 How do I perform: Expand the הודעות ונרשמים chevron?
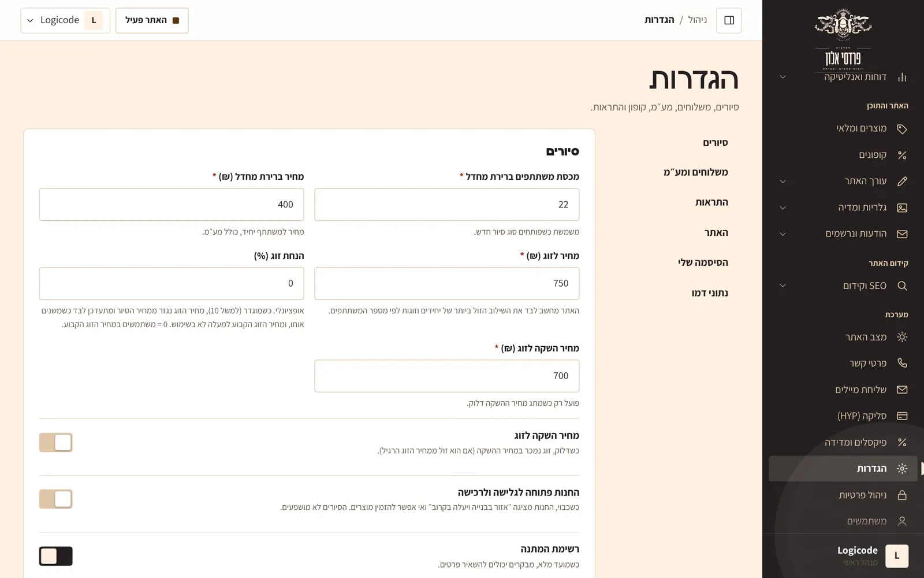tap(783, 234)
